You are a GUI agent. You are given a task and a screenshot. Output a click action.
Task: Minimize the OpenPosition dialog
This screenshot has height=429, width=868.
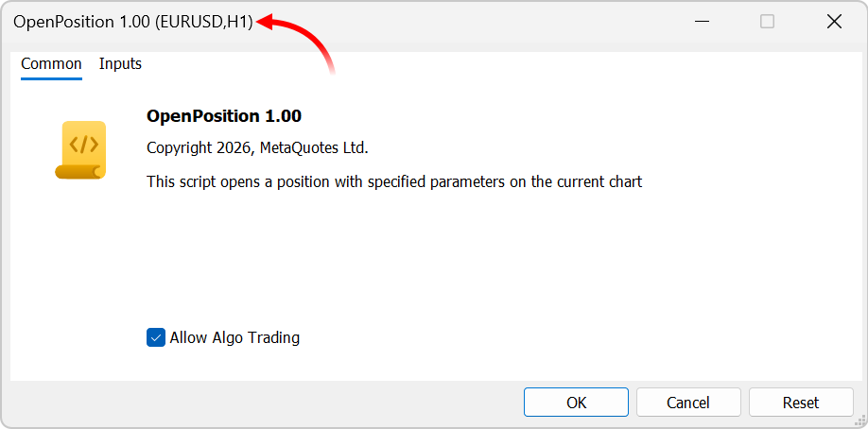click(702, 22)
